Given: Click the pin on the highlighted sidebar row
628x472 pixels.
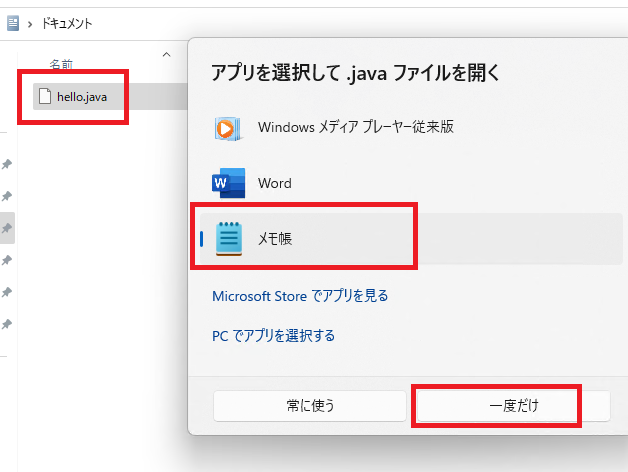Looking at the screenshot, I should 7,228.
